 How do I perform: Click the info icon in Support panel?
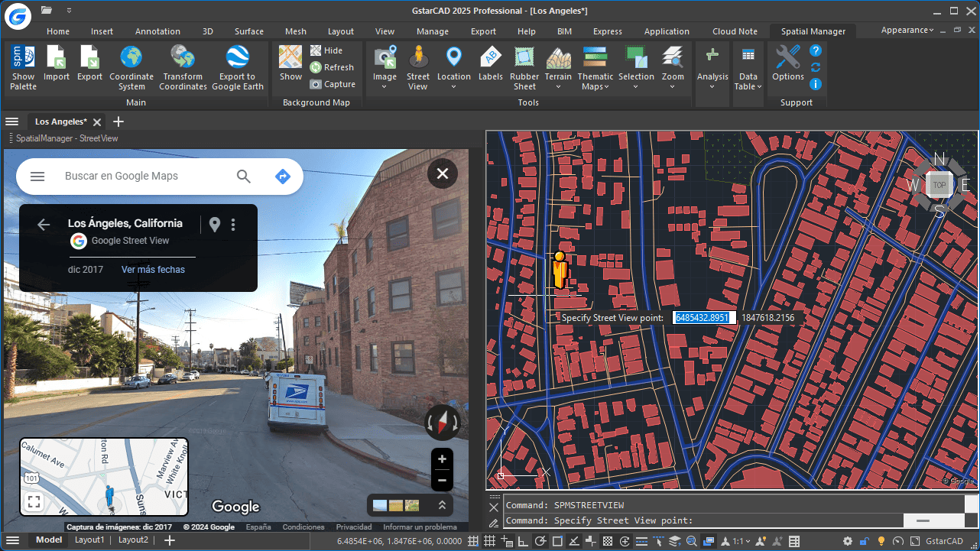816,84
